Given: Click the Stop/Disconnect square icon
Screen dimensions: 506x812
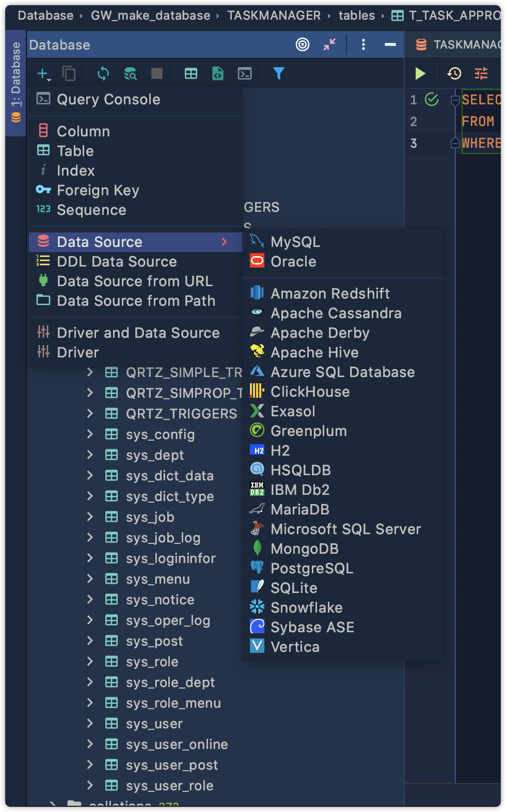Looking at the screenshot, I should click(157, 74).
